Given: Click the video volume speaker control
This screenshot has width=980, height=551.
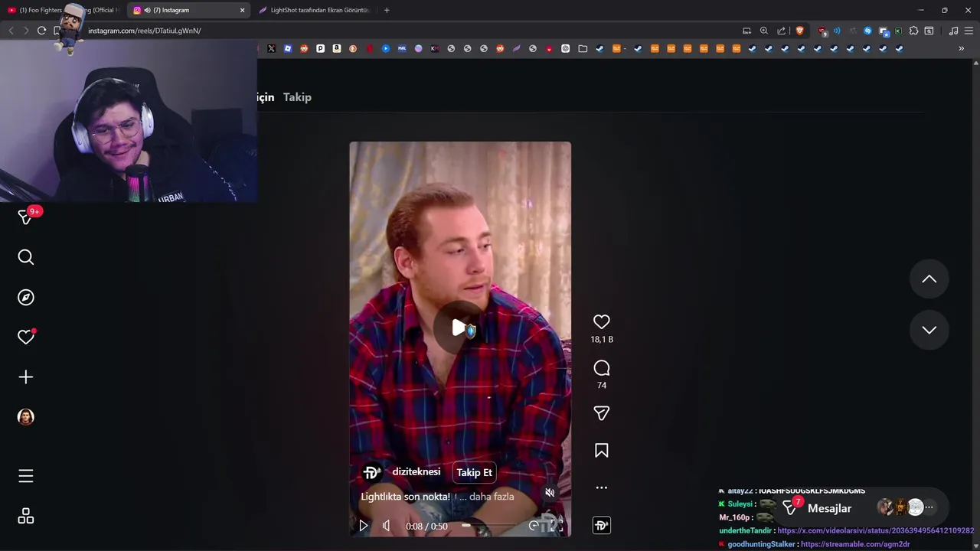Looking at the screenshot, I should (387, 526).
